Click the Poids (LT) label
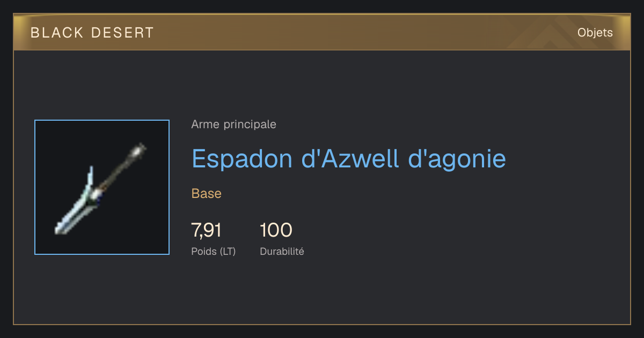This screenshot has height=338, width=644. (214, 251)
